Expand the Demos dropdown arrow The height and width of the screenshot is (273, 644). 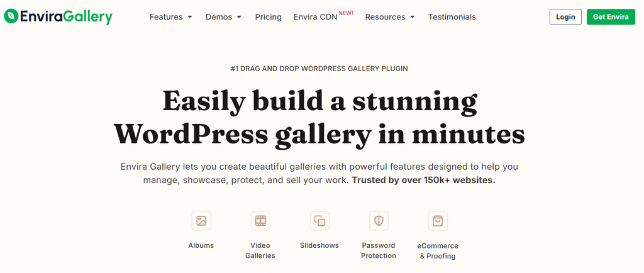point(239,17)
